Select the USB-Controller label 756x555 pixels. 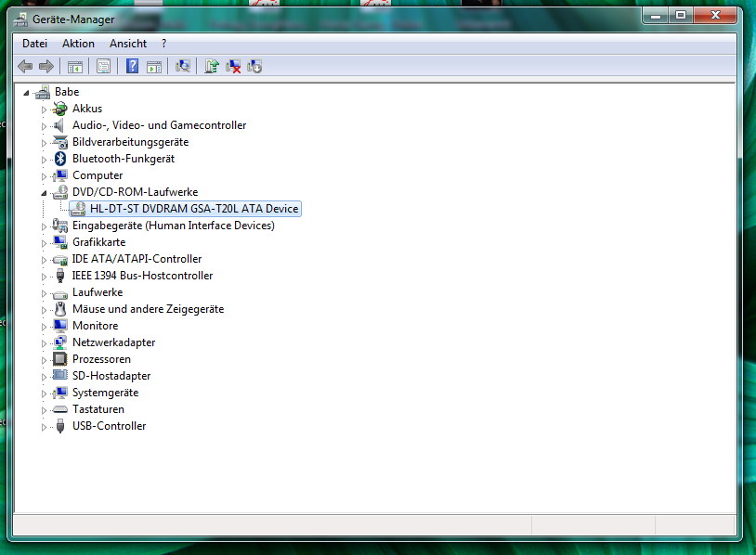(x=109, y=426)
